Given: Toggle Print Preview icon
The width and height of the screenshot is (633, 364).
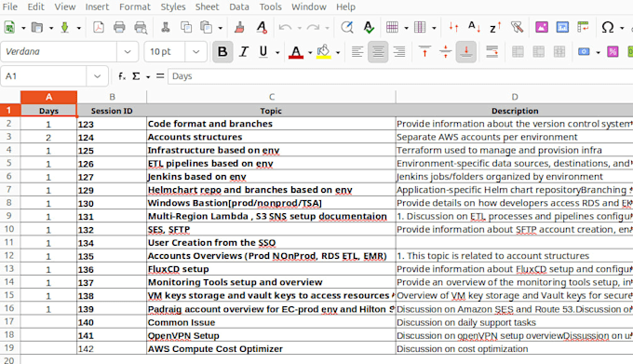Looking at the screenshot, I should pos(141,27).
